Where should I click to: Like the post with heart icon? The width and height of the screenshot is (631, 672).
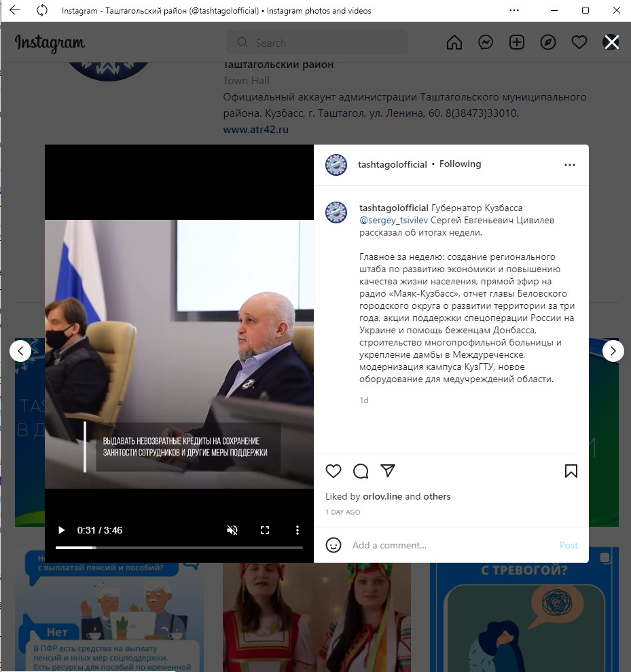point(333,471)
